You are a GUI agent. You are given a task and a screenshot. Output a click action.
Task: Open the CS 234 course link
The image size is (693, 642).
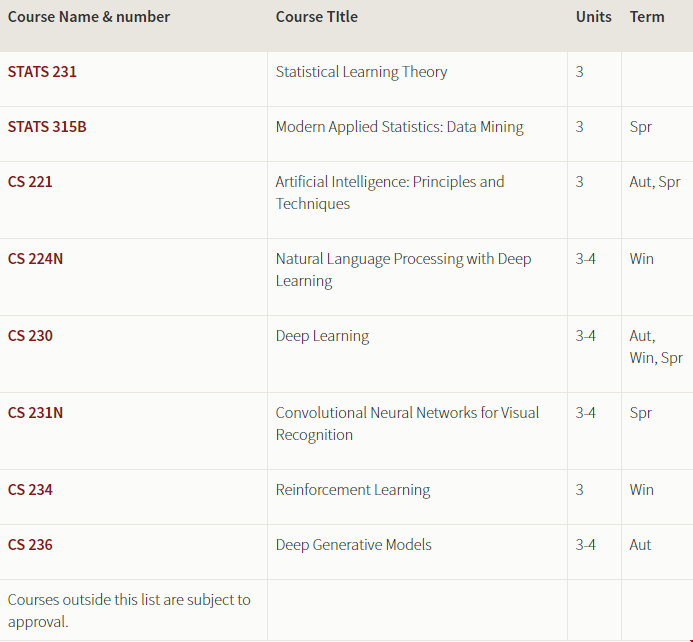30,490
